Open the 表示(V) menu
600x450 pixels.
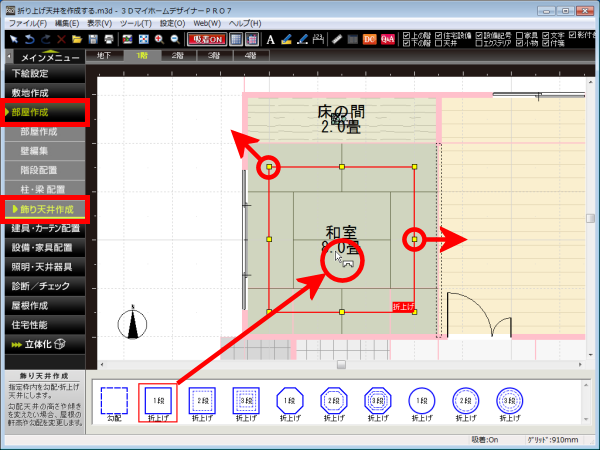99,23
